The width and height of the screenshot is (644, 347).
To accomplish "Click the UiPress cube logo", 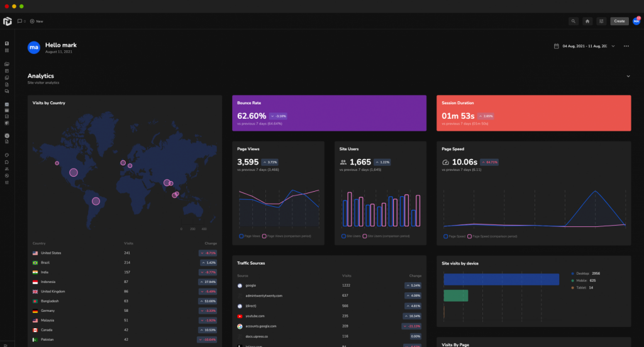I will coord(8,21).
